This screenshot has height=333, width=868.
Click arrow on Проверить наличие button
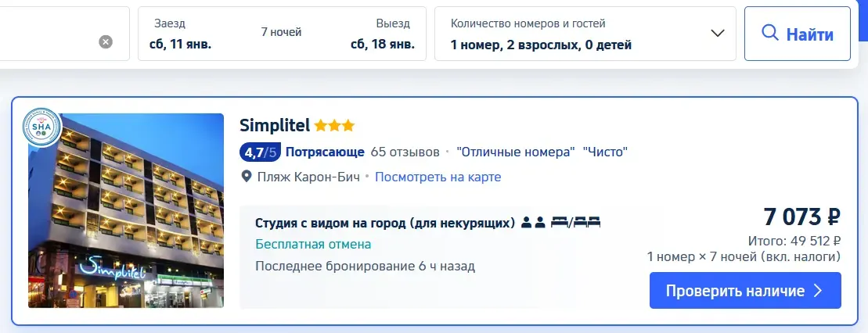pos(818,291)
